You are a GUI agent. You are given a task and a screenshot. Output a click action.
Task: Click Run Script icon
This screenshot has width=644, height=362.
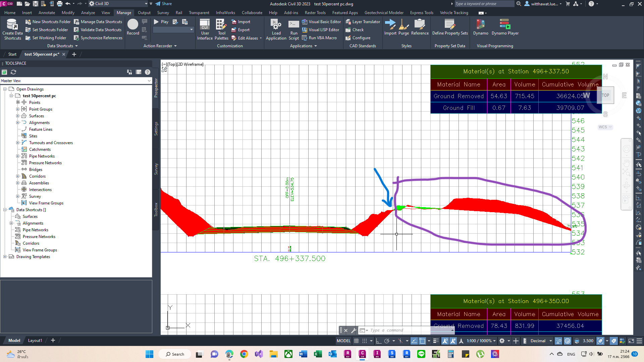pos(294,29)
